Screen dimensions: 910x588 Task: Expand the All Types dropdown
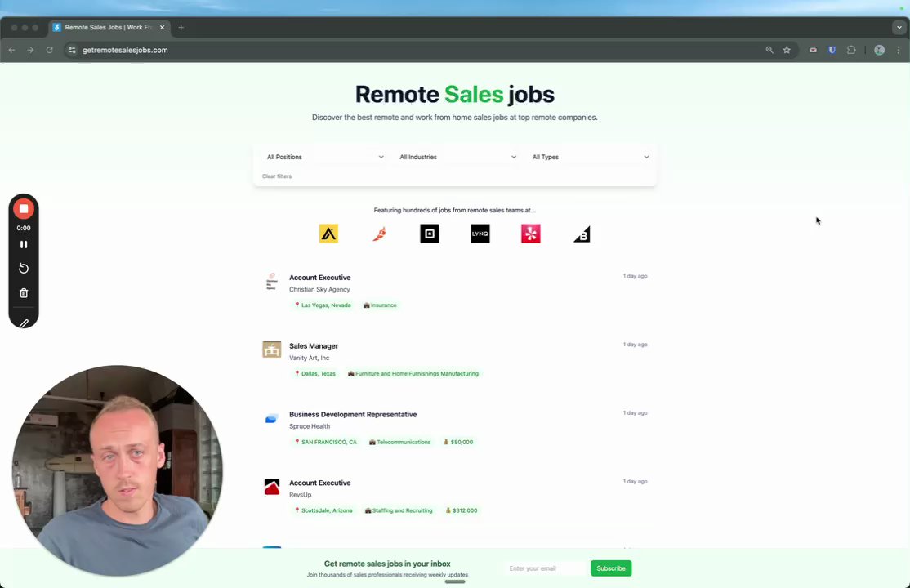pos(591,158)
